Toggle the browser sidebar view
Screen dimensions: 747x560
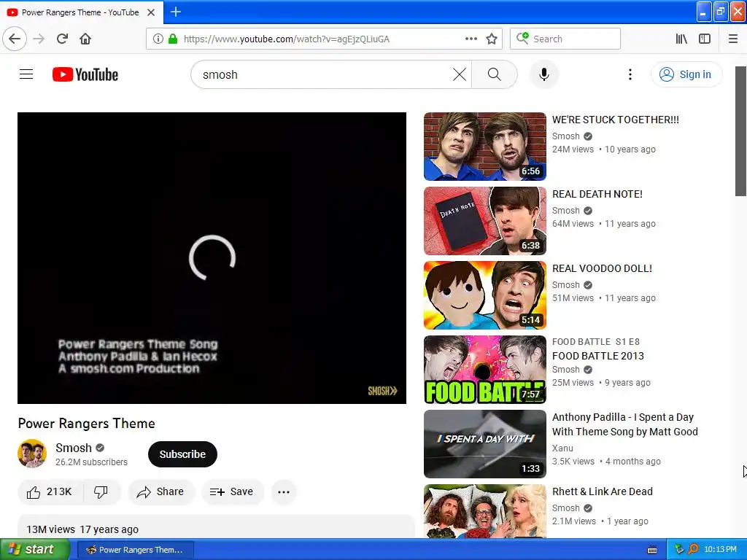pyautogui.click(x=705, y=39)
